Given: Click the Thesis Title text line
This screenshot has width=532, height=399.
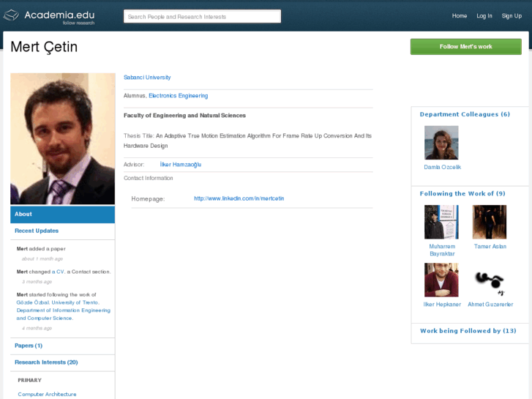Looking at the screenshot, I should tap(247, 141).
